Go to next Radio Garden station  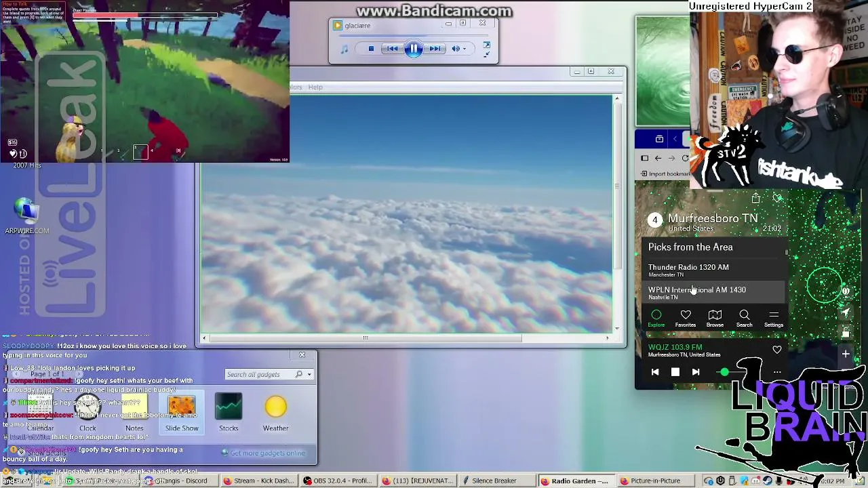pyautogui.click(x=696, y=372)
